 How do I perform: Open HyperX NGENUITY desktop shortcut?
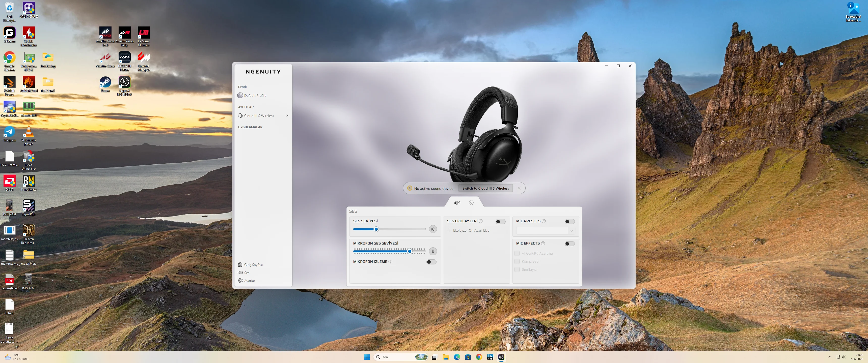coord(125,86)
